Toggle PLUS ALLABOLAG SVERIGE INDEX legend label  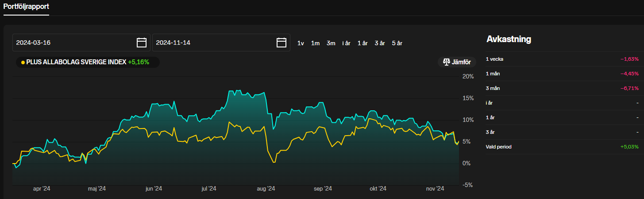pos(76,62)
